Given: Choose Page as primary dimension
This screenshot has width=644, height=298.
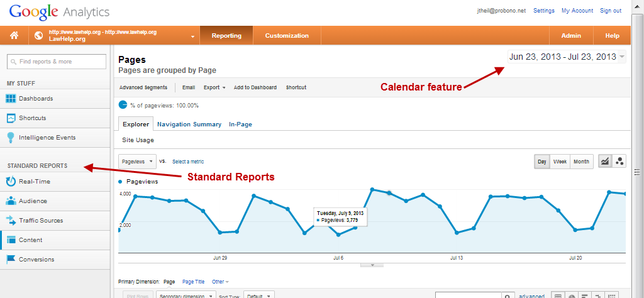Looking at the screenshot, I should coord(169,282).
